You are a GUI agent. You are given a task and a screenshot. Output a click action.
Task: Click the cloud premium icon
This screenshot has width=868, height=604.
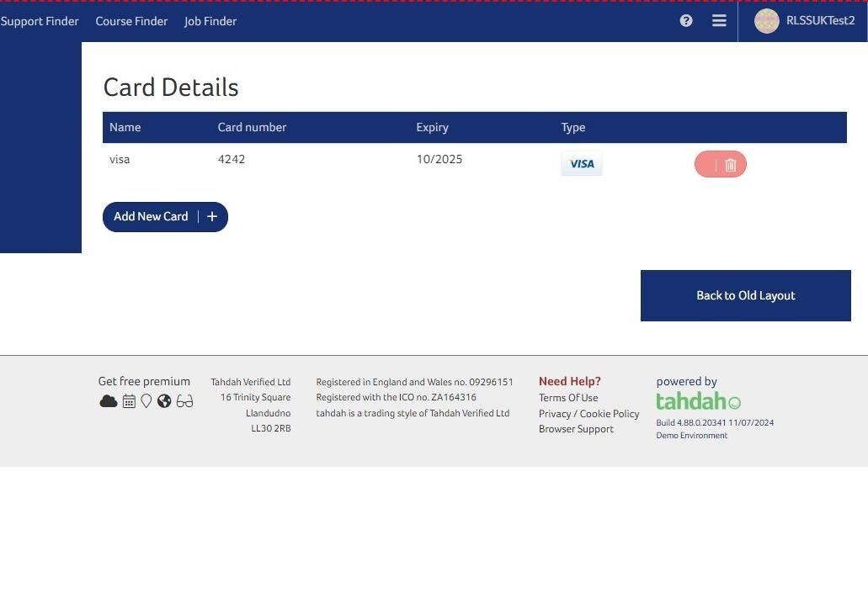(109, 401)
